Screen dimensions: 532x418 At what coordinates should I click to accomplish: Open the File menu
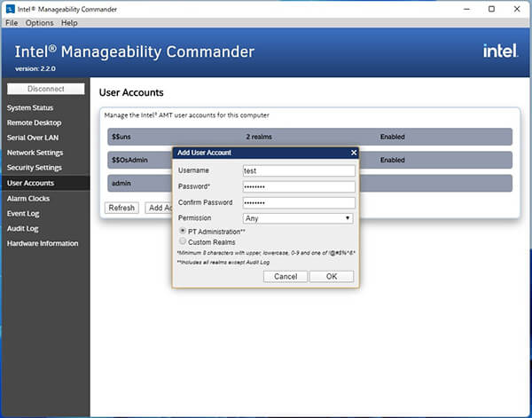[12, 23]
